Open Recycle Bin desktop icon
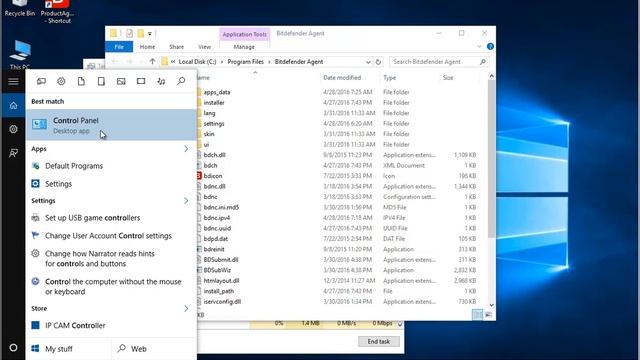Screen dimensions: 640x360 point(20,9)
